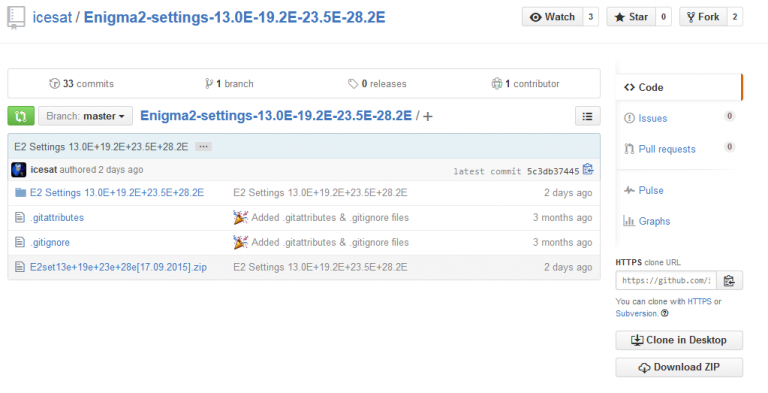Click the icesat avatar image
The height and width of the screenshot is (393, 768).
click(19, 170)
